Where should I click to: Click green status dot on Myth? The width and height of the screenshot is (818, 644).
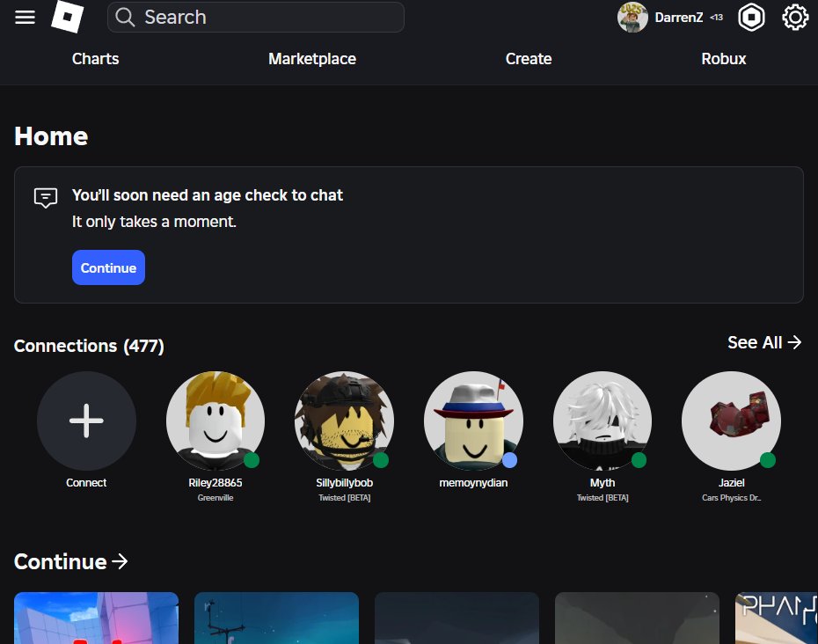point(639,460)
